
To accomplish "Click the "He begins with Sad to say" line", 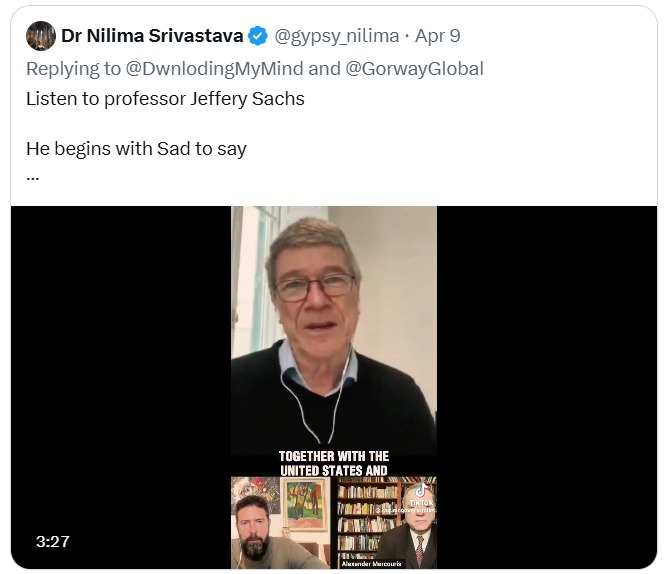I will 136,149.
